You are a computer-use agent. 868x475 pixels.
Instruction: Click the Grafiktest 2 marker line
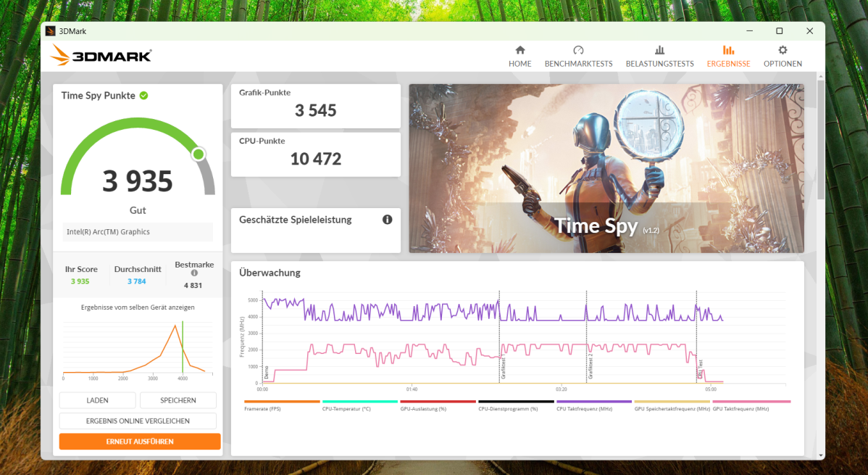pos(586,336)
